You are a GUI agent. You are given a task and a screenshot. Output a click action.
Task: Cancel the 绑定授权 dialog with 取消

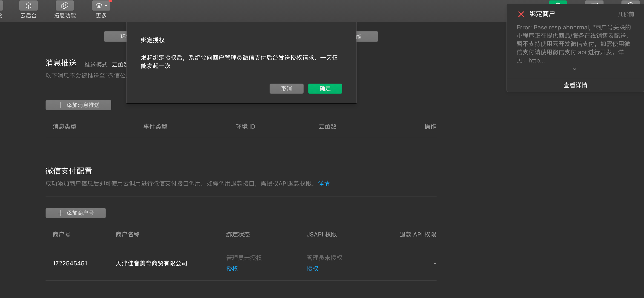(286, 88)
